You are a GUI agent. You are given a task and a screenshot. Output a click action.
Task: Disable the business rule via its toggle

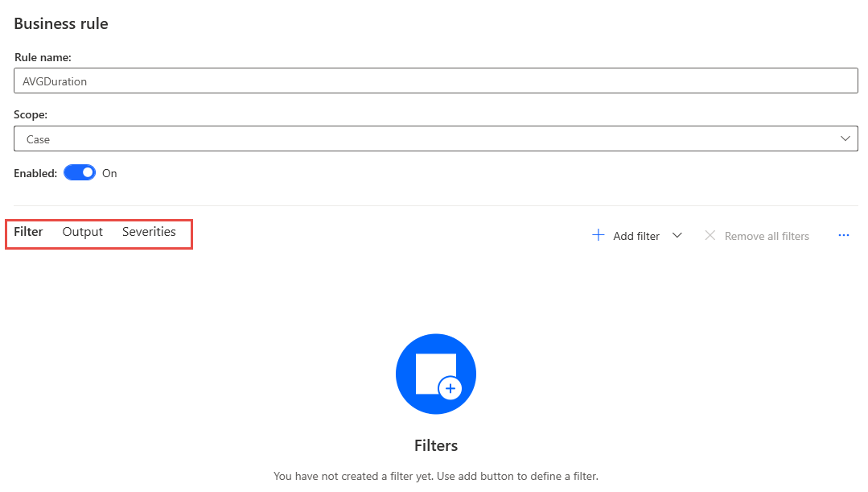click(79, 172)
